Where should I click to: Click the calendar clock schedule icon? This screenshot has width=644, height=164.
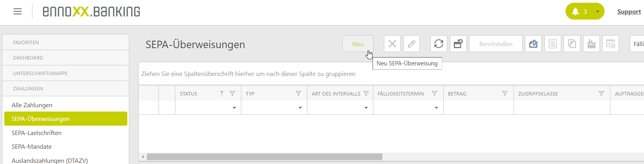coord(610,44)
